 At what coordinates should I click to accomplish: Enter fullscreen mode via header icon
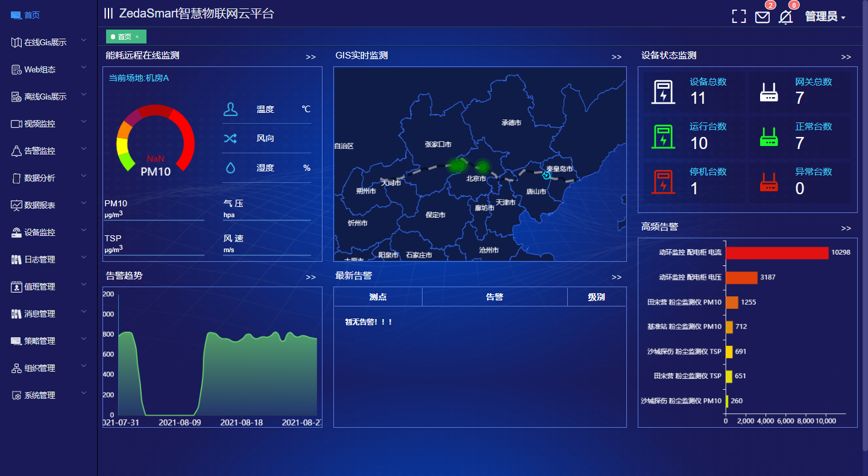point(738,16)
